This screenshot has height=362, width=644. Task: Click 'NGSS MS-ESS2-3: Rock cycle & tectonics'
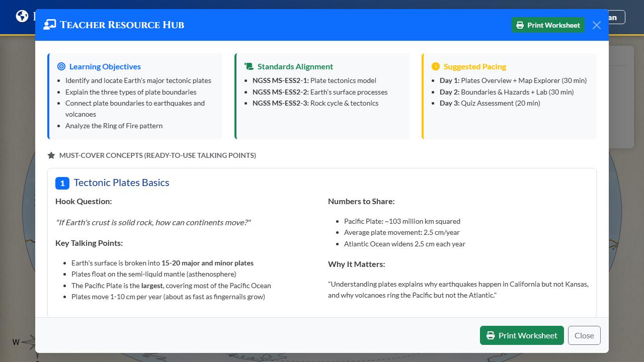tap(315, 103)
